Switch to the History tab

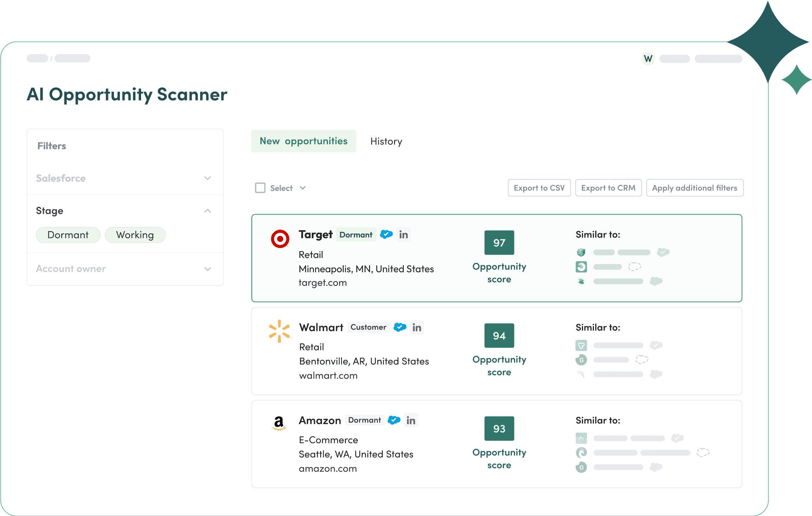click(x=386, y=141)
